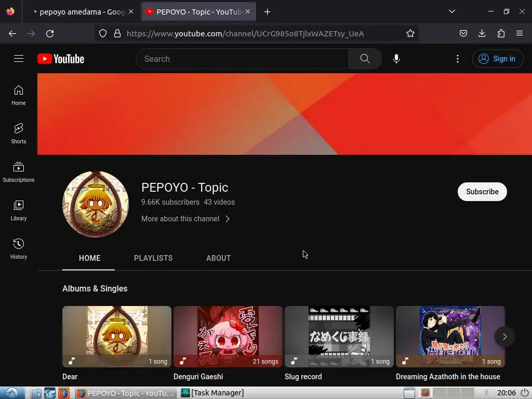Open Firefox application menu
This screenshot has height=399, width=532.
pyautogui.click(x=520, y=33)
